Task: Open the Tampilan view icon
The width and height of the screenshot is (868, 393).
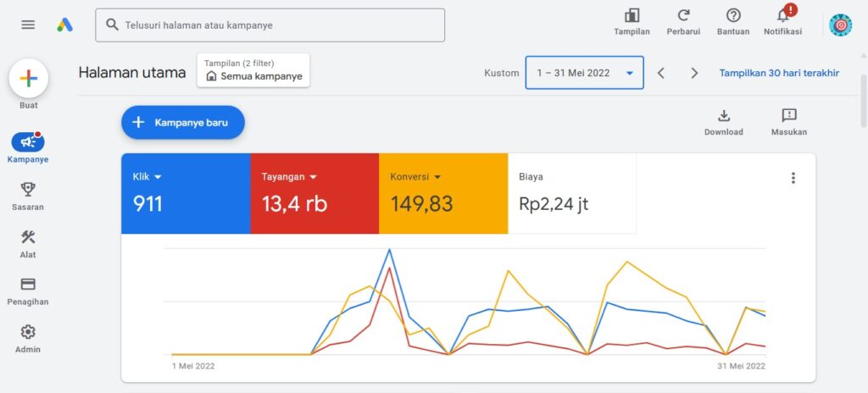Action: 632,16
